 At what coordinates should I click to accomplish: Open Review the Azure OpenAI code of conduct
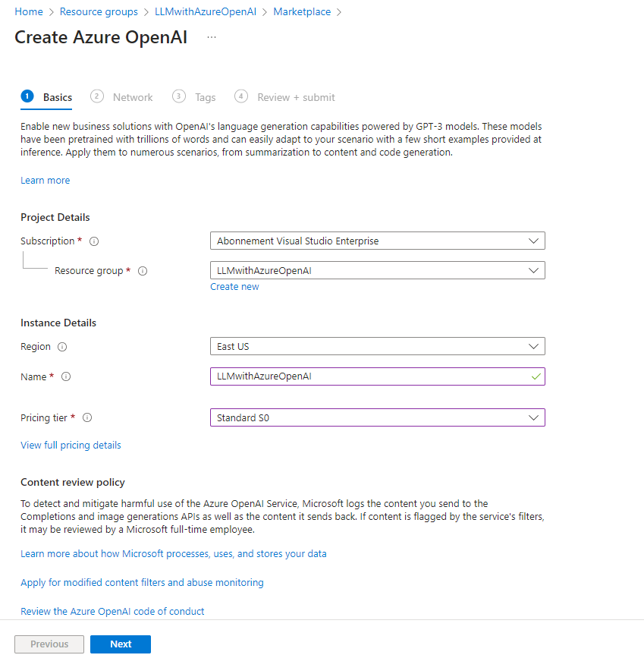point(112,612)
